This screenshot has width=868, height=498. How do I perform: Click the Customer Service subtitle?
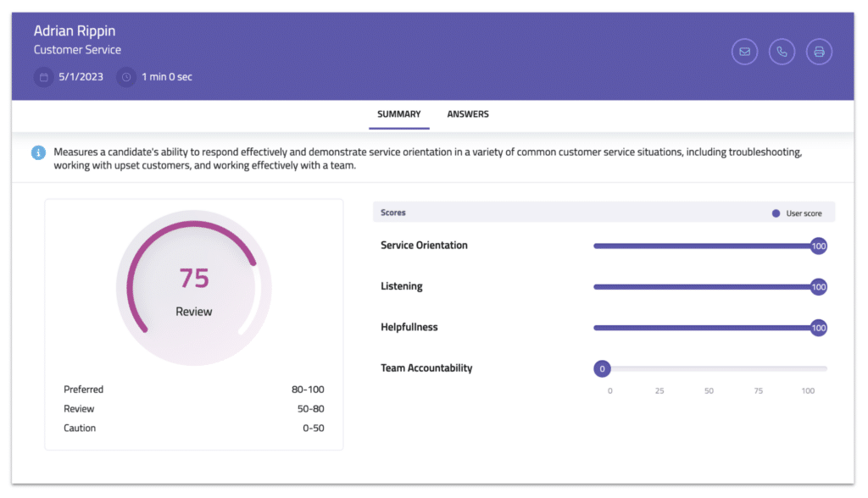(x=77, y=50)
